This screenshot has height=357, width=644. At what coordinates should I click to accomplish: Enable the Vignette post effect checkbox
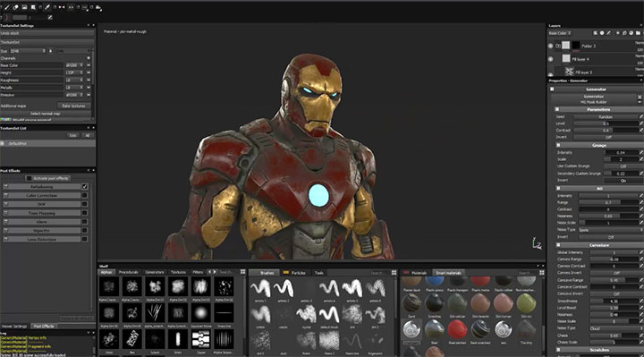point(85,231)
